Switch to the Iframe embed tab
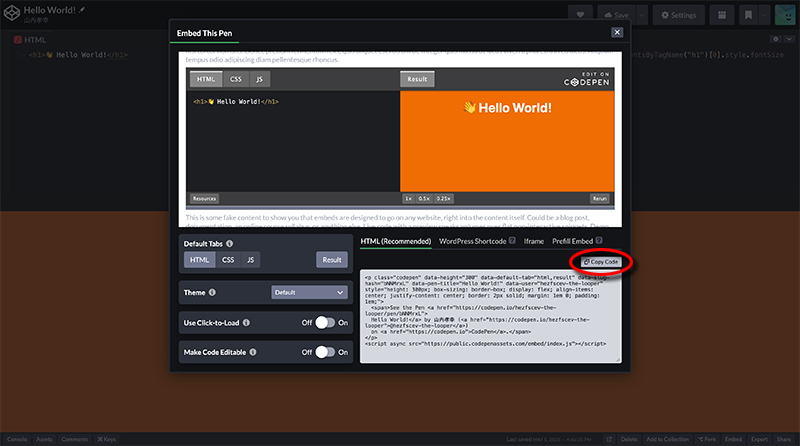Image resolution: width=800 pixels, height=446 pixels. pyautogui.click(x=533, y=241)
